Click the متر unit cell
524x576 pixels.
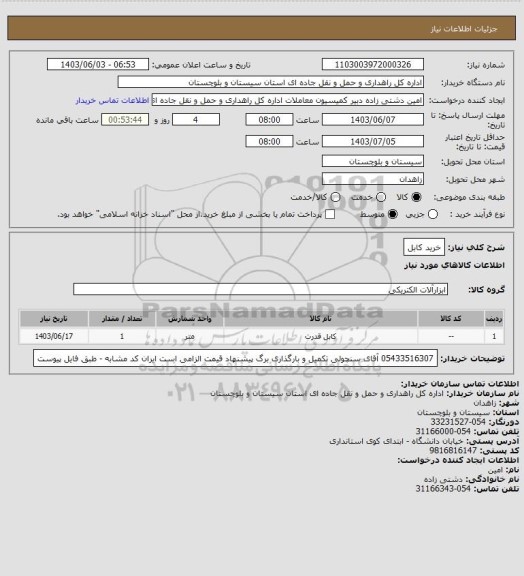pos(190,336)
